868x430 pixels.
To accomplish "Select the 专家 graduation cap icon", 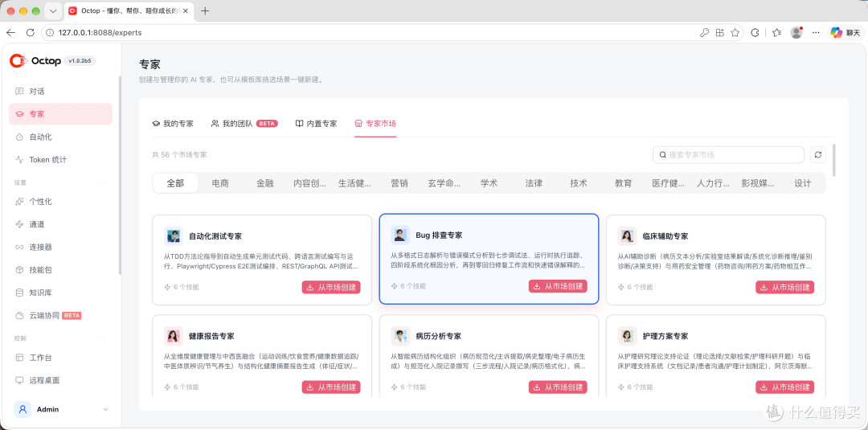I will 19,114.
